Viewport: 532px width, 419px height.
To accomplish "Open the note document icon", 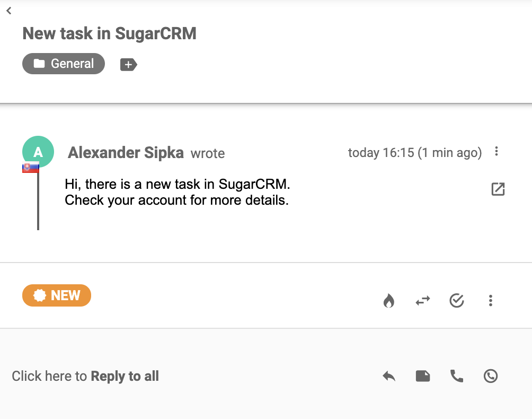I will pos(423,376).
